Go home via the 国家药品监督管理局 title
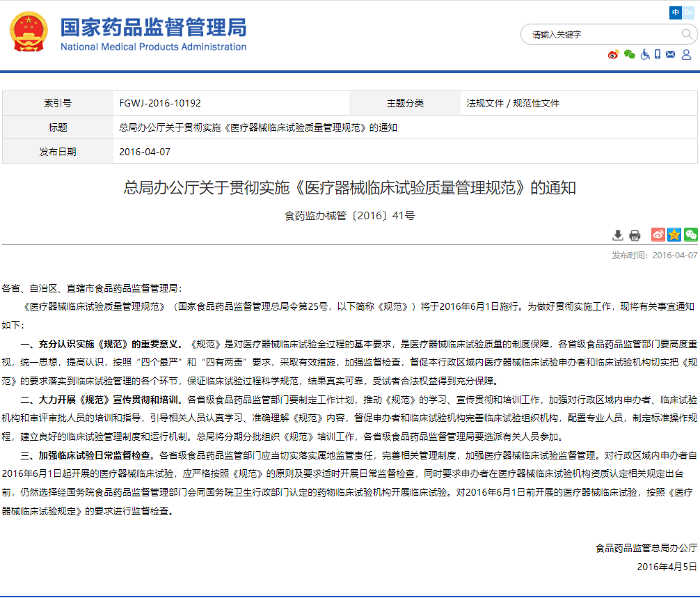Screen dimensions: 700x598 [153, 27]
